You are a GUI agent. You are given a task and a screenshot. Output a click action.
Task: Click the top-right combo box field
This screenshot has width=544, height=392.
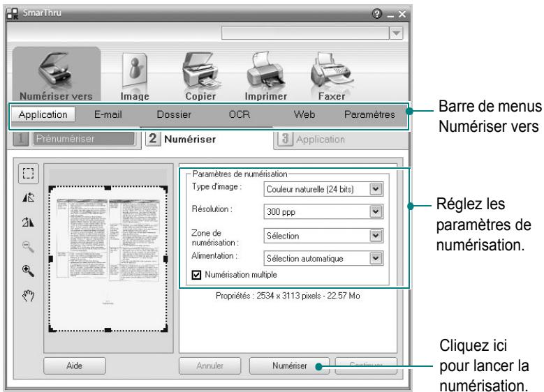[305, 33]
